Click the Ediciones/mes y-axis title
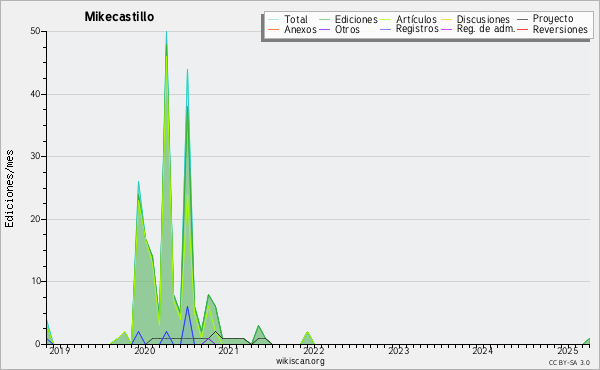600x370 pixels. (x=9, y=189)
